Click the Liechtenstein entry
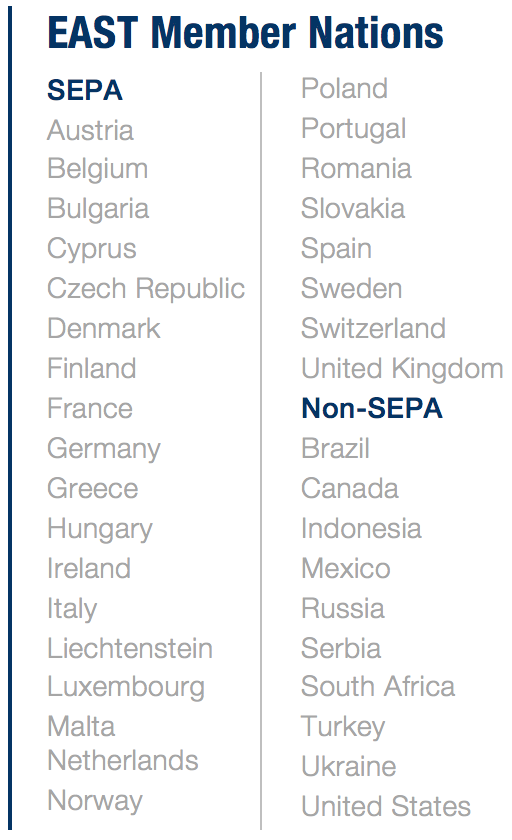512x840 pixels. coord(130,648)
